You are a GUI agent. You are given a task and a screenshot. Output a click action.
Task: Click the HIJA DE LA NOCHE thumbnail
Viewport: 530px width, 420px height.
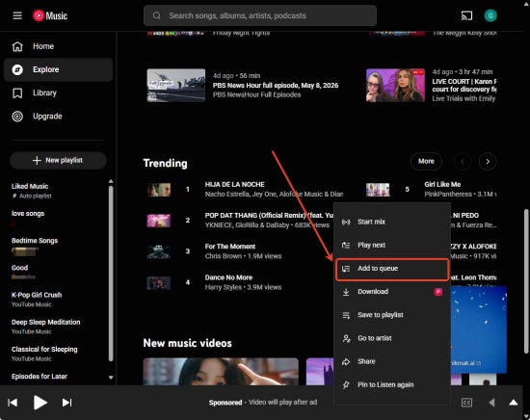point(159,190)
